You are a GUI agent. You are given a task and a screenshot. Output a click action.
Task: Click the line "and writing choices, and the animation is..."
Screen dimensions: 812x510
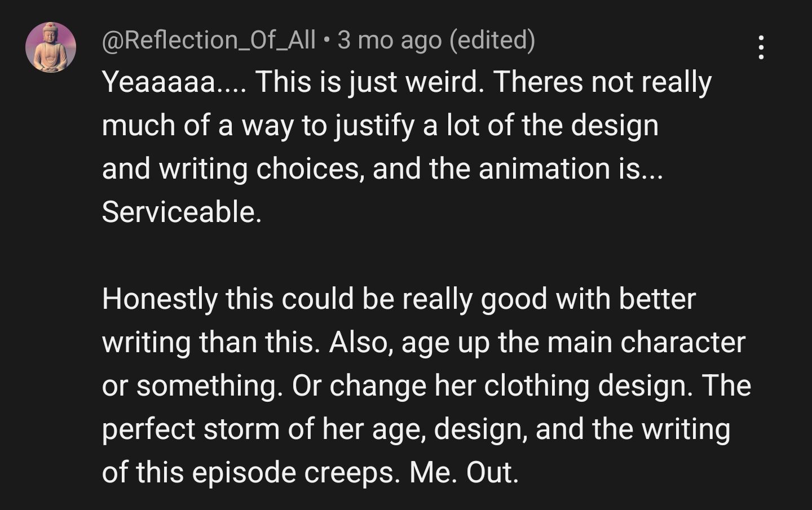tap(382, 168)
